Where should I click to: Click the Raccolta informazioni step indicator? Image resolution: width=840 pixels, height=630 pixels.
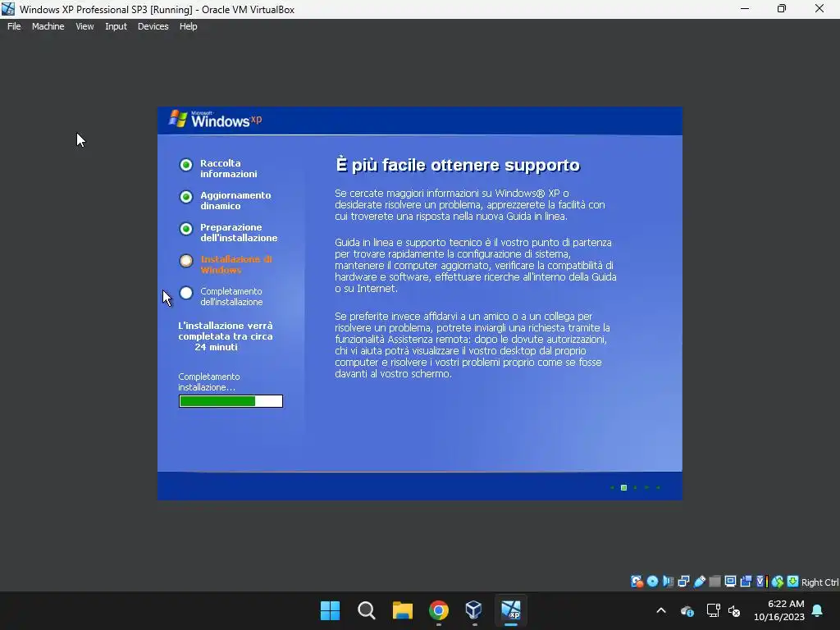tap(186, 165)
